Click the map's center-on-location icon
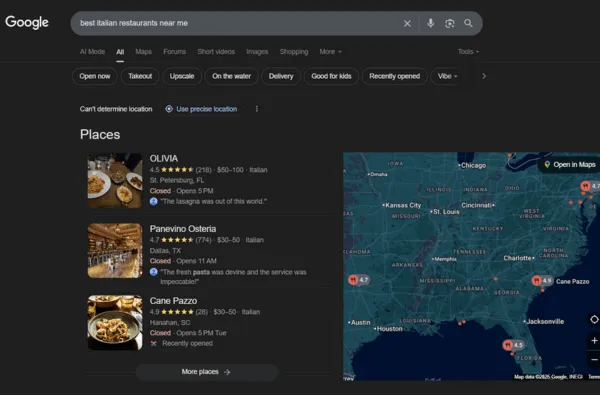This screenshot has width=600, height=400. (593, 319)
